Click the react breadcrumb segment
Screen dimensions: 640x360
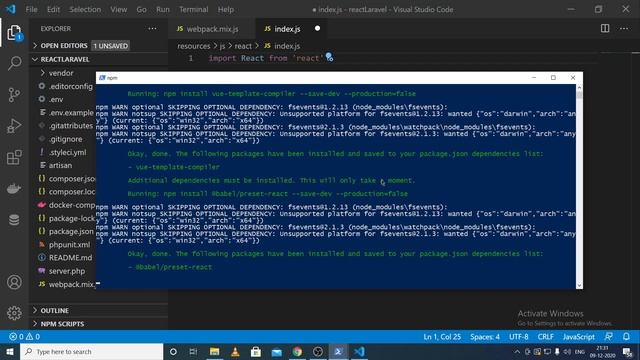click(243, 46)
